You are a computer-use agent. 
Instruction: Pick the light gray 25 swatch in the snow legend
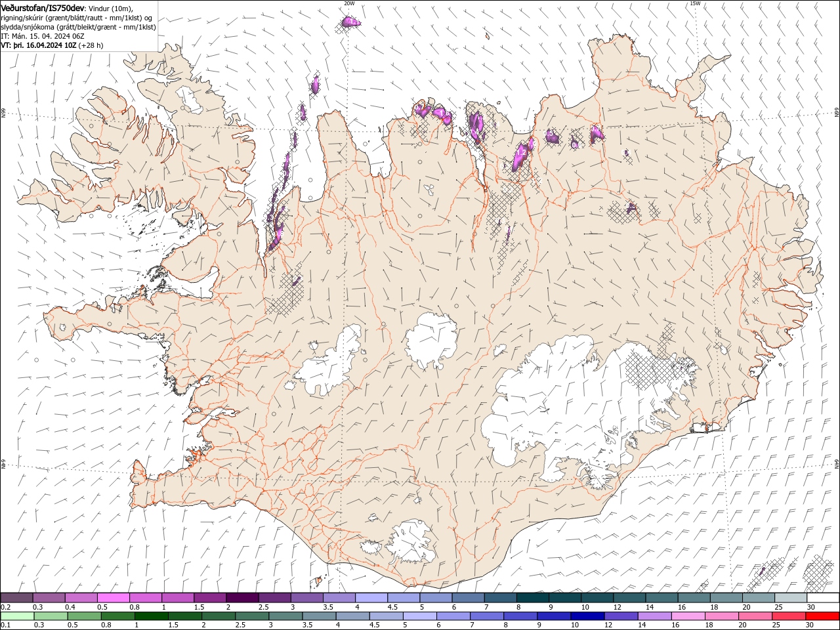791,598
